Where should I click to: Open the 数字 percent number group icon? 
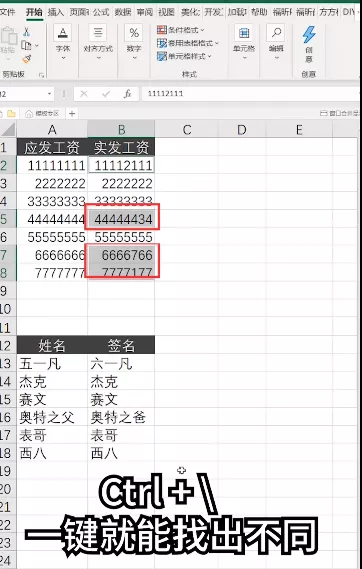134,33
